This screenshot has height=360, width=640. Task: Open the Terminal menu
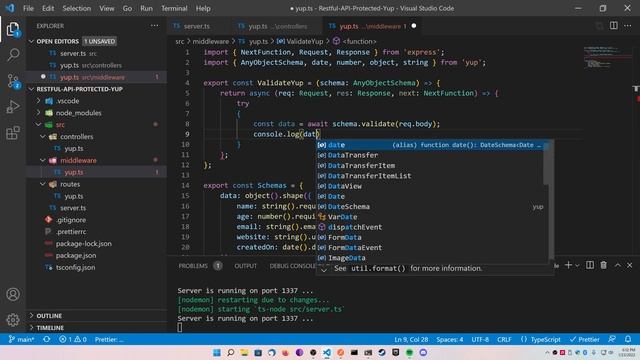[x=174, y=8]
